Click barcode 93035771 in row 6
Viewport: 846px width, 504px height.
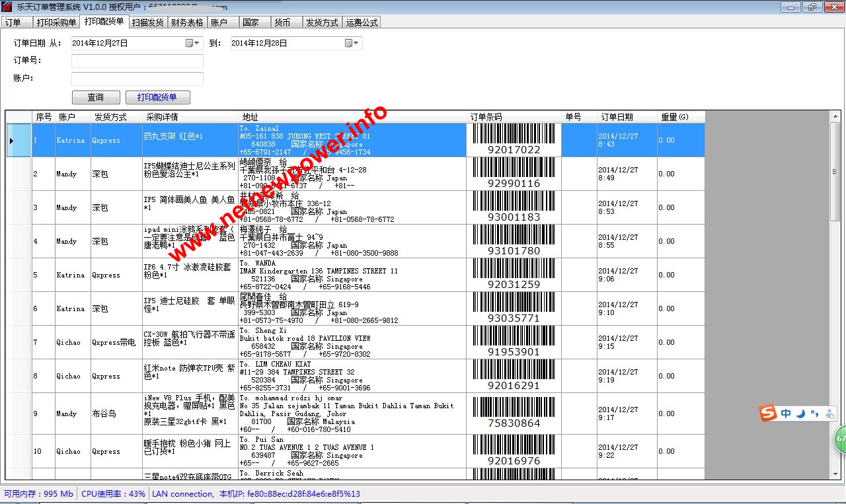pos(514,308)
